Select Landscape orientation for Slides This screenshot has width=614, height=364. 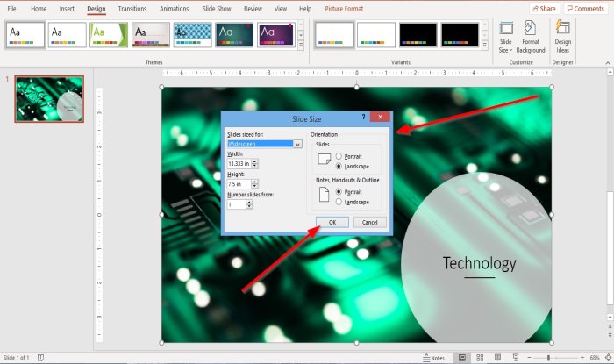339,167
